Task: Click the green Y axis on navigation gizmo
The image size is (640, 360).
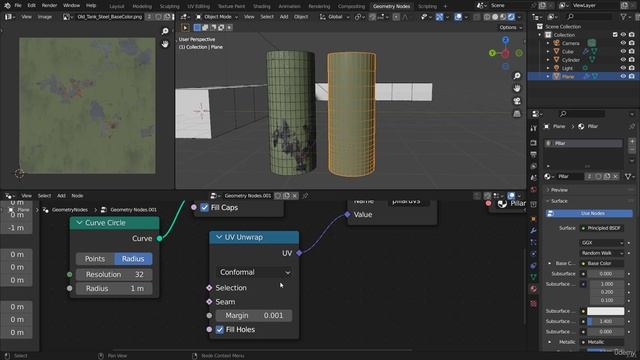Action: click(x=492, y=53)
